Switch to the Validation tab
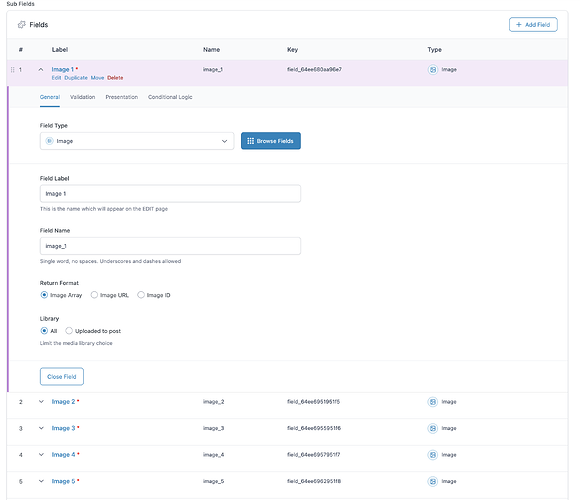 pos(82,97)
